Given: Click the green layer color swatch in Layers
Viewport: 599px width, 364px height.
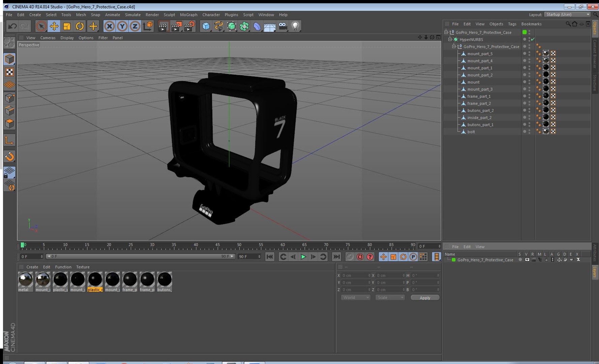Looking at the screenshot, I should coord(454,260).
